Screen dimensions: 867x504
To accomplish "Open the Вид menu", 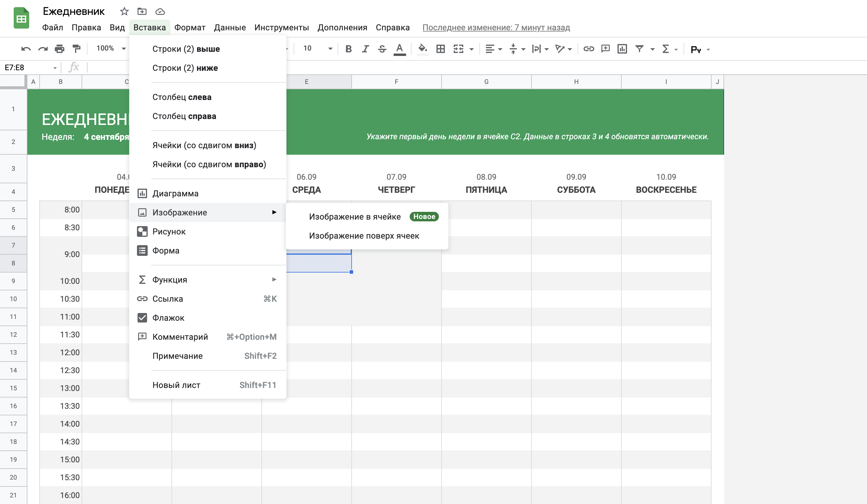I will (x=117, y=27).
